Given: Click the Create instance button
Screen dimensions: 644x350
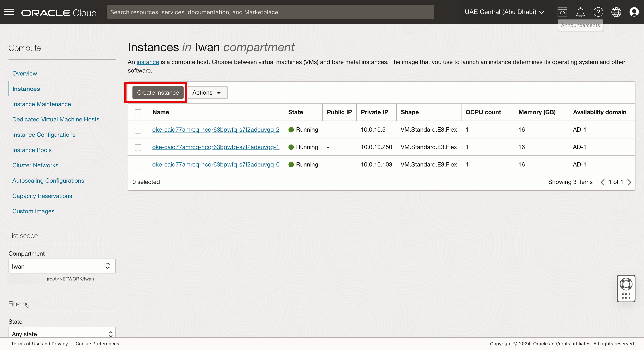Looking at the screenshot, I should tap(158, 93).
